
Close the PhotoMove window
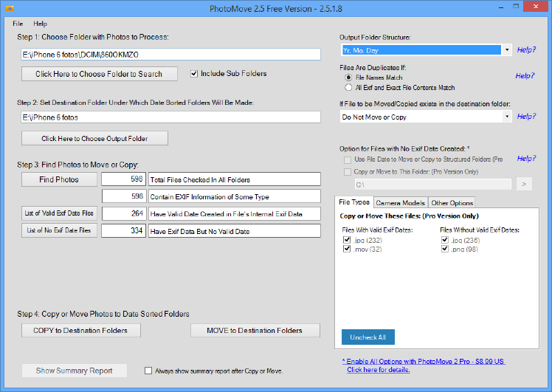(x=536, y=7)
